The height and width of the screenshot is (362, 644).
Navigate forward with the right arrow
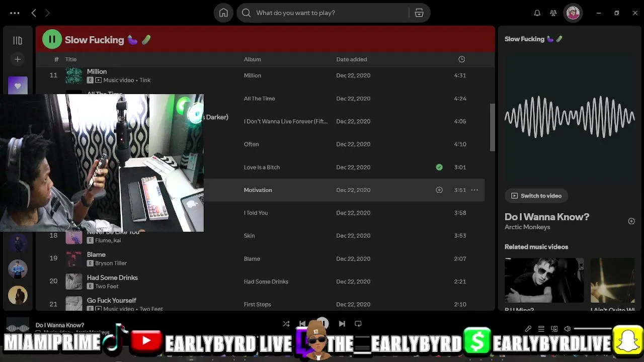47,13
